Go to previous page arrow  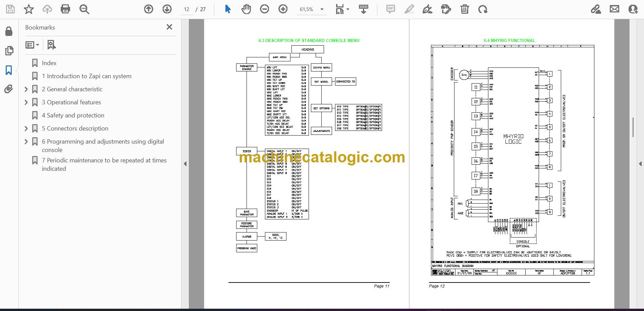click(149, 9)
